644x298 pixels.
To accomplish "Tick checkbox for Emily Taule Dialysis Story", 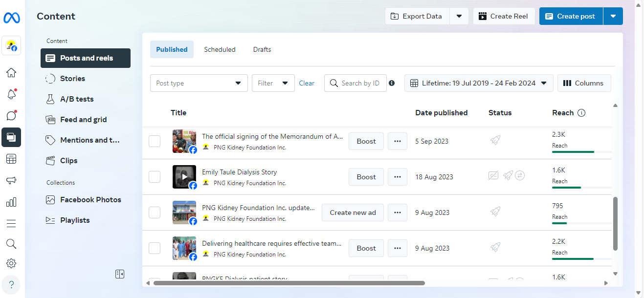I will pos(155,177).
